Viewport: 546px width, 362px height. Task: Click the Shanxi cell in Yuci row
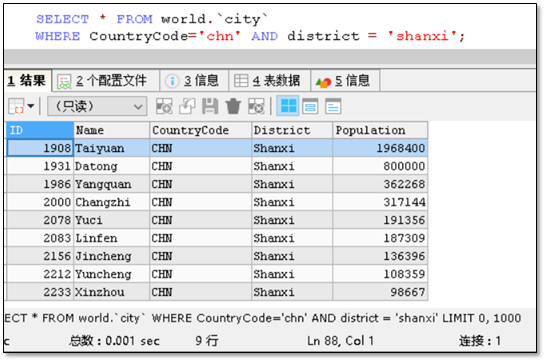[292, 220]
